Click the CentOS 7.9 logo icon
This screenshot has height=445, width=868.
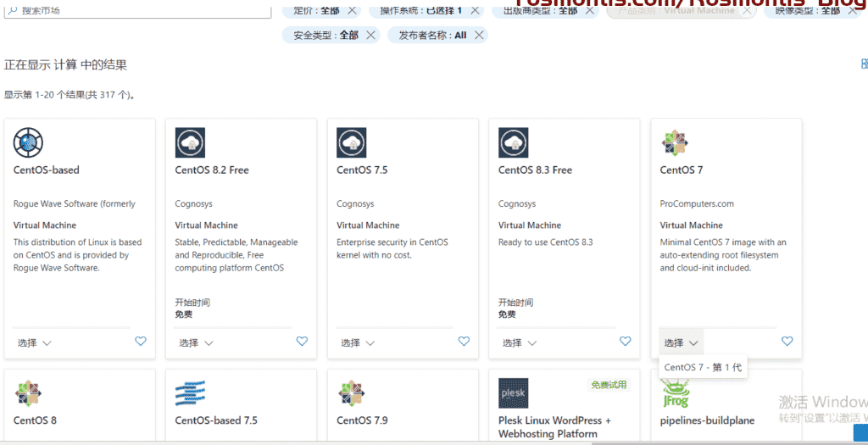[351, 393]
